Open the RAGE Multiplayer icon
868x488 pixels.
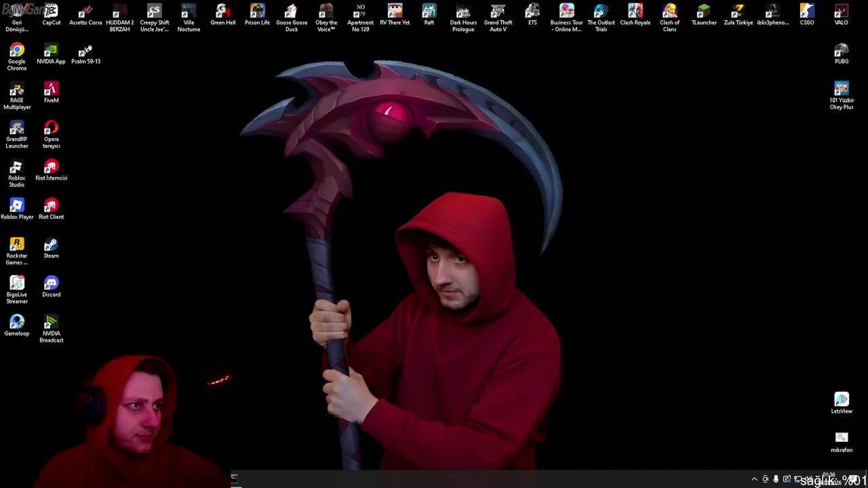pyautogui.click(x=17, y=96)
